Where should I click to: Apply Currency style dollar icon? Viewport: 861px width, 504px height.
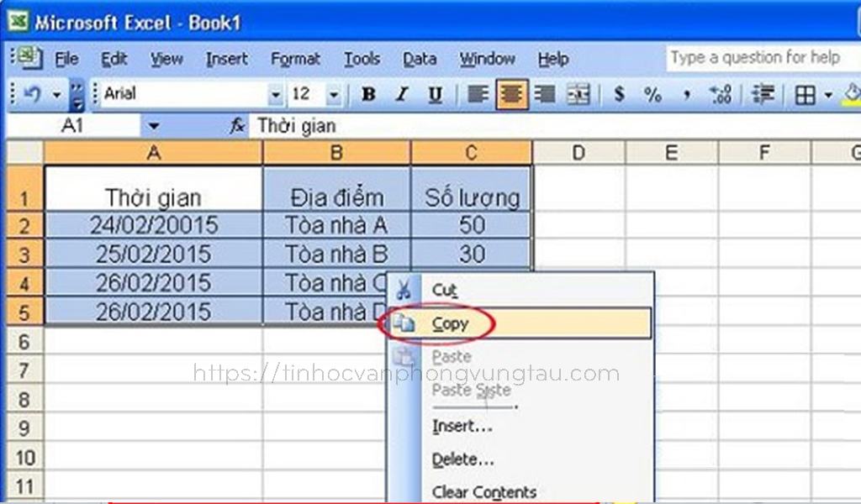tap(620, 94)
